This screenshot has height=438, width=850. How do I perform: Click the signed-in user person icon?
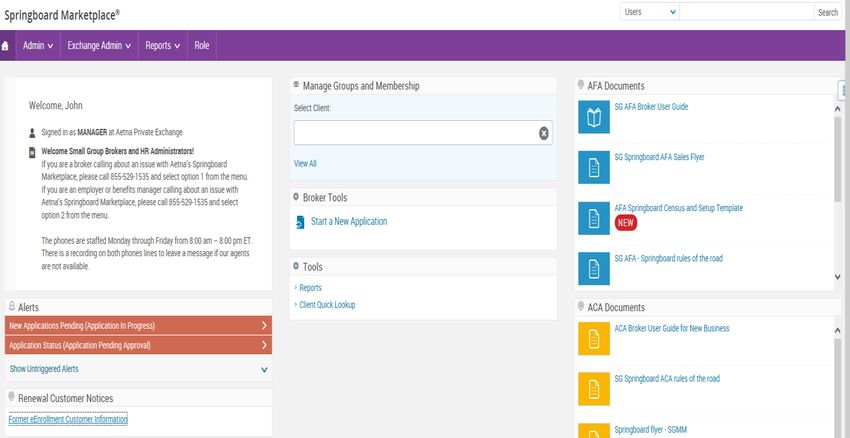33,133
